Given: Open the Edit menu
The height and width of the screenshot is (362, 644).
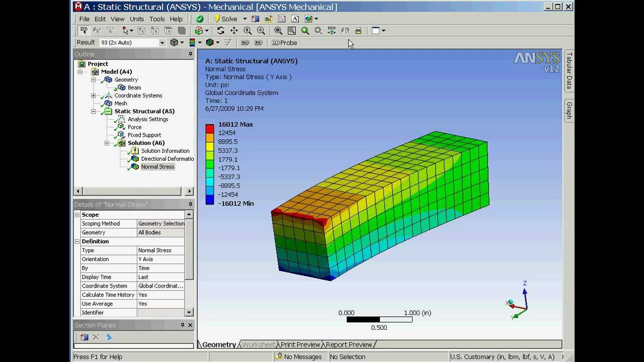Looking at the screenshot, I should 100,19.
